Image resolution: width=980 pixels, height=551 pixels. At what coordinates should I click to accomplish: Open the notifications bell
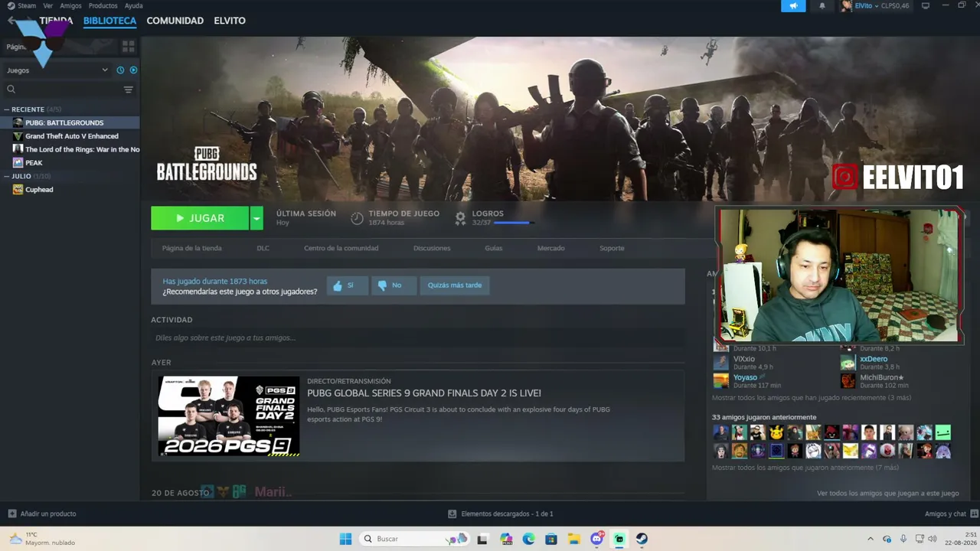(x=822, y=6)
